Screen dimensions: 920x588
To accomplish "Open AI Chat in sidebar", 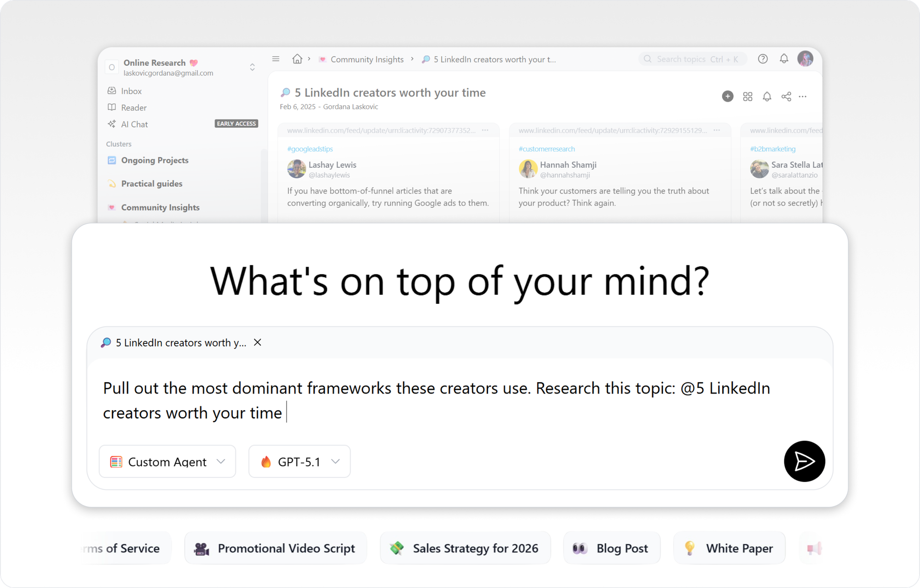I will 134,124.
